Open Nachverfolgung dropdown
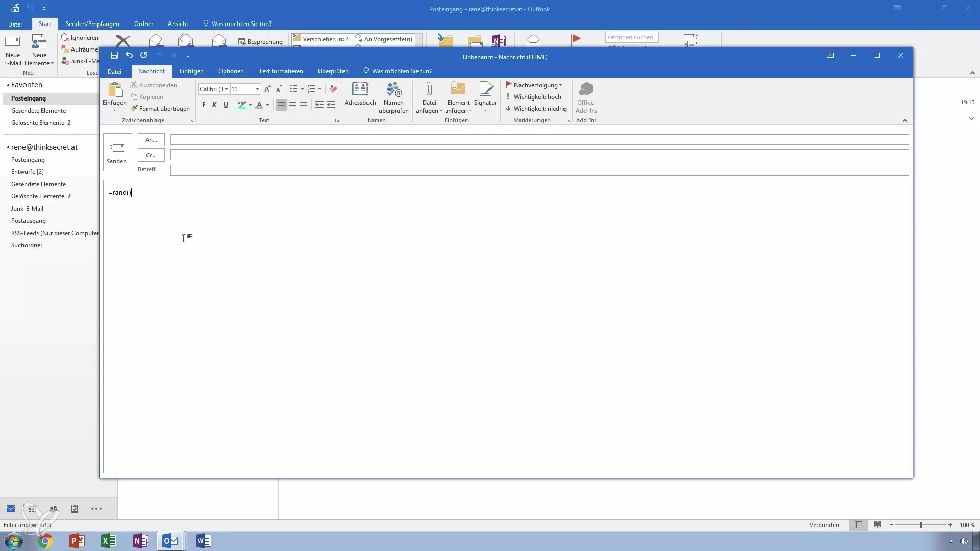This screenshot has height=551, width=980. pos(536,85)
